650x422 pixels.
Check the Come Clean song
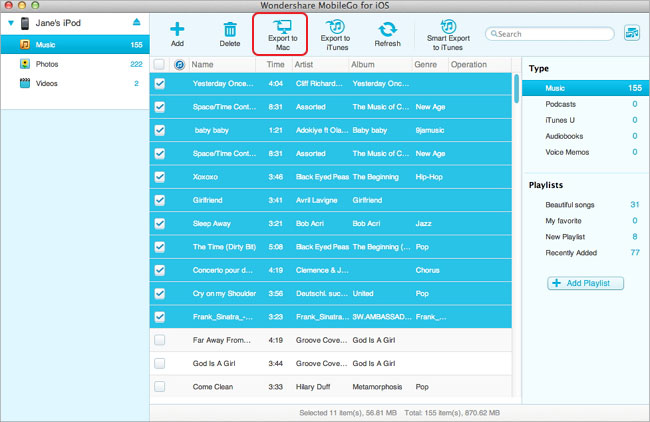[160, 387]
